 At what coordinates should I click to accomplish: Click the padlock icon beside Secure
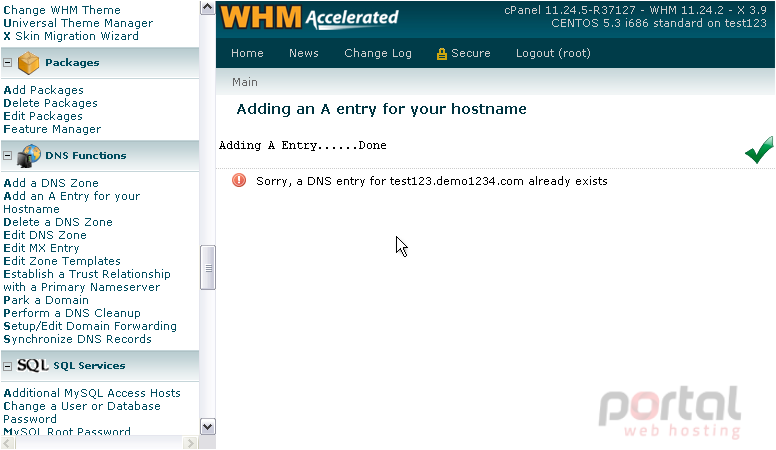point(441,54)
